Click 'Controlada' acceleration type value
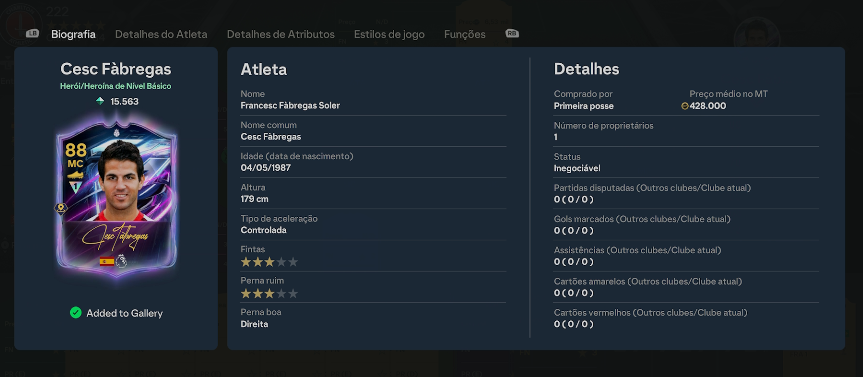Screen dimensions: 863x377 (x=264, y=231)
